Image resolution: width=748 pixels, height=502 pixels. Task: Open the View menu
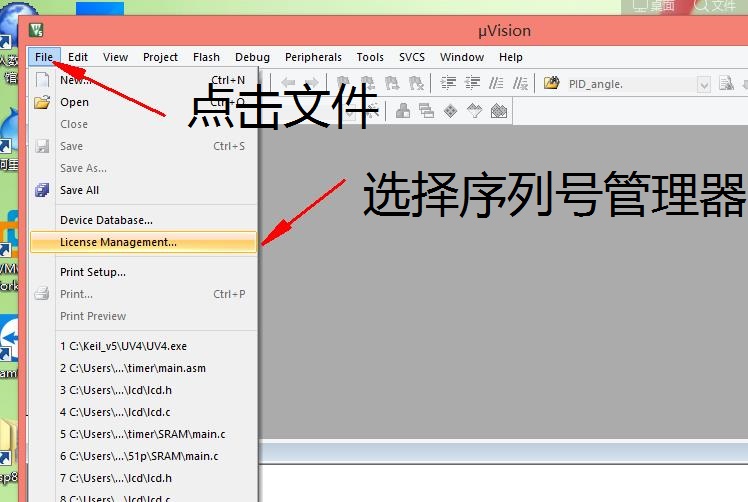[x=115, y=57]
